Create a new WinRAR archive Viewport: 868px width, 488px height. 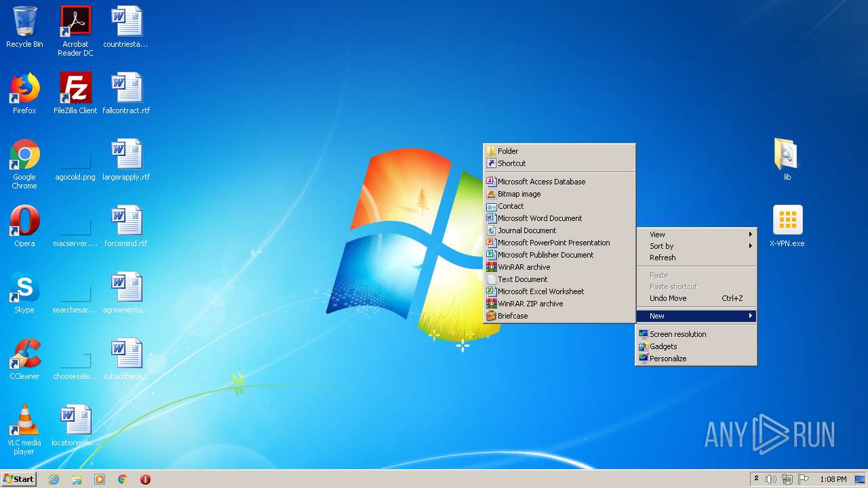tap(559, 267)
